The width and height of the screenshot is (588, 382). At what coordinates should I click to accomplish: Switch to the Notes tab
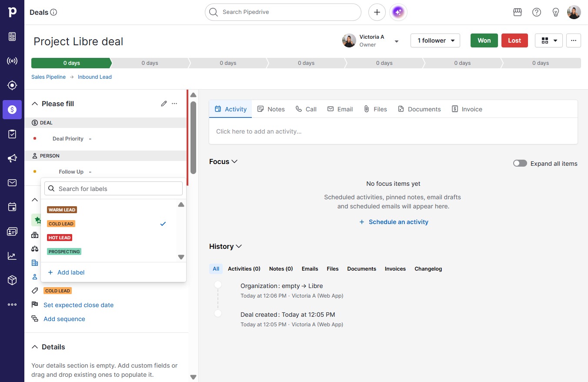271,109
